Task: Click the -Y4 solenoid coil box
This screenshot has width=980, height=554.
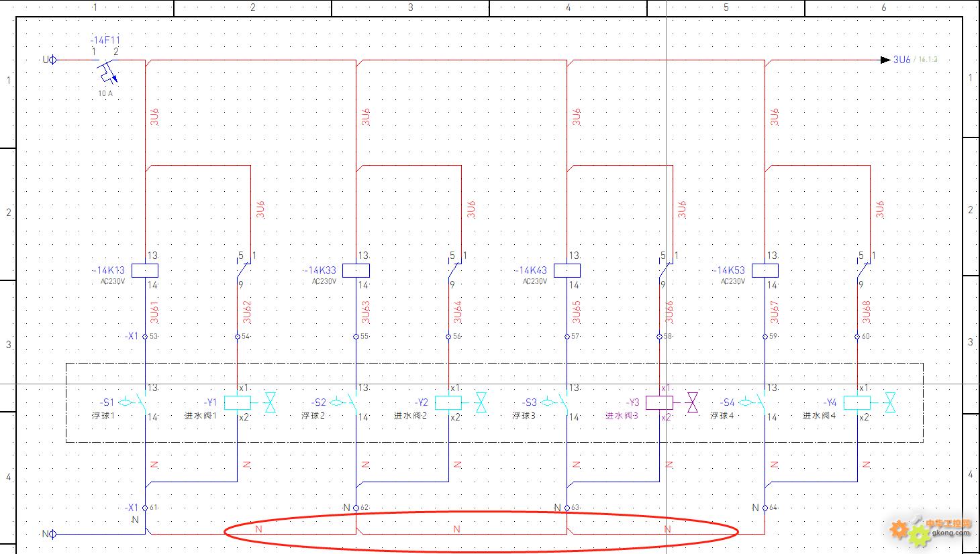Action: tap(857, 402)
